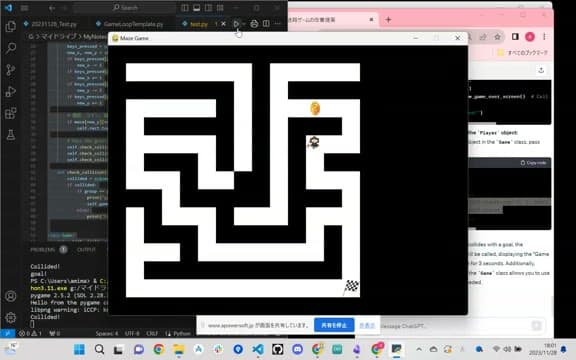This screenshot has height=360, width=576.
Task: Change indentation via Spaces: 4 status item
Action: click(x=107, y=334)
